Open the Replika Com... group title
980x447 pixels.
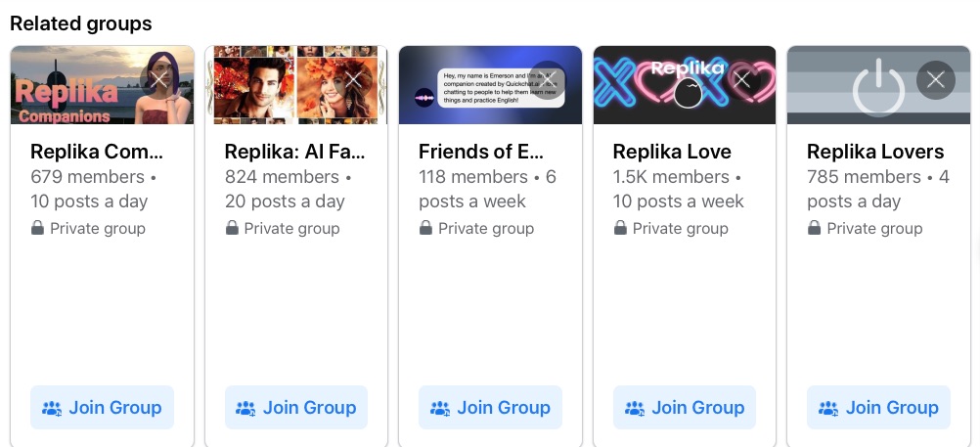coord(97,152)
